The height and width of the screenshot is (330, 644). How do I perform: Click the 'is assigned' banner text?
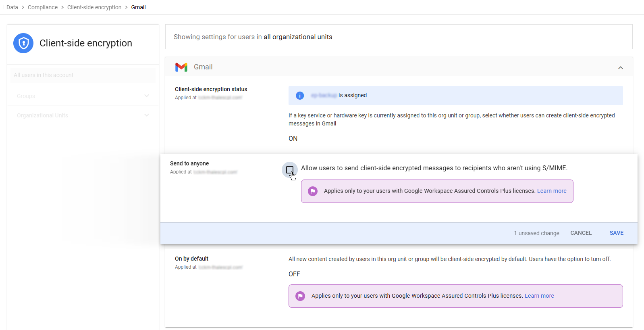[353, 95]
